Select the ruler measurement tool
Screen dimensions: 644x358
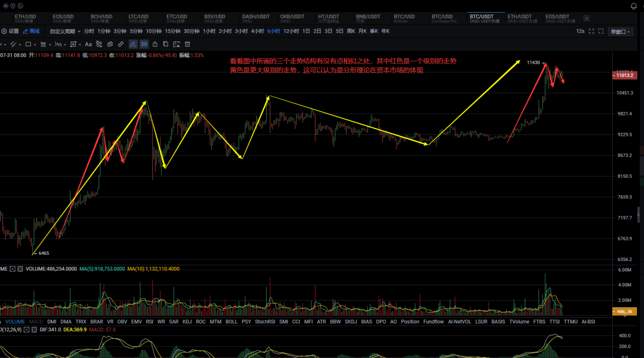coord(121,44)
